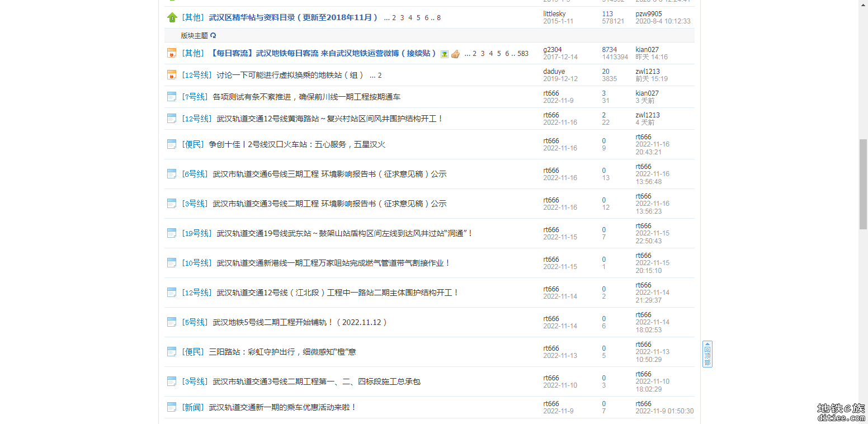
Task: Click the thread icon for 三阳路站：彩虹守护出行
Action: (x=172, y=352)
